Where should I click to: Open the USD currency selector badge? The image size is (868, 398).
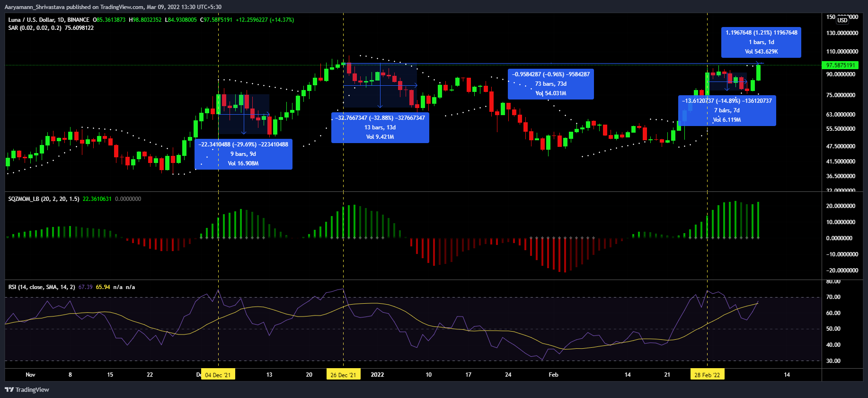coord(842,20)
